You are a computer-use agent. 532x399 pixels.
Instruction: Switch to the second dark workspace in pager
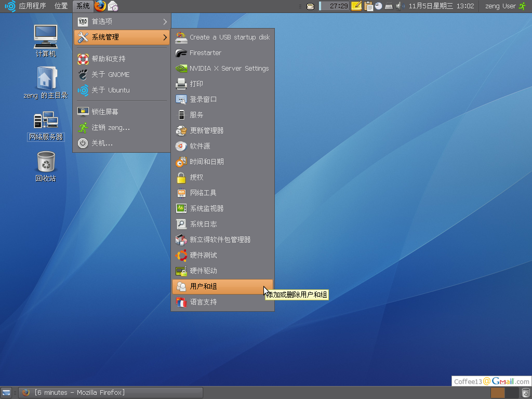[512, 393]
